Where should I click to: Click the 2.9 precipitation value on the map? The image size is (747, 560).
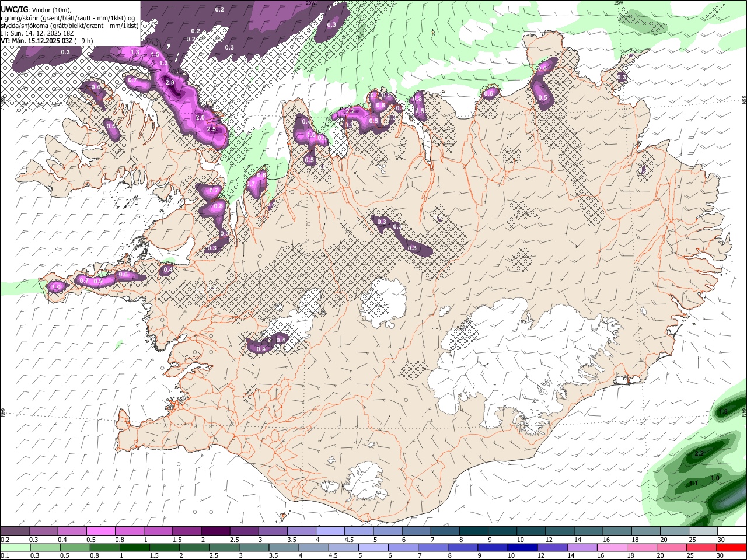pos(170,83)
